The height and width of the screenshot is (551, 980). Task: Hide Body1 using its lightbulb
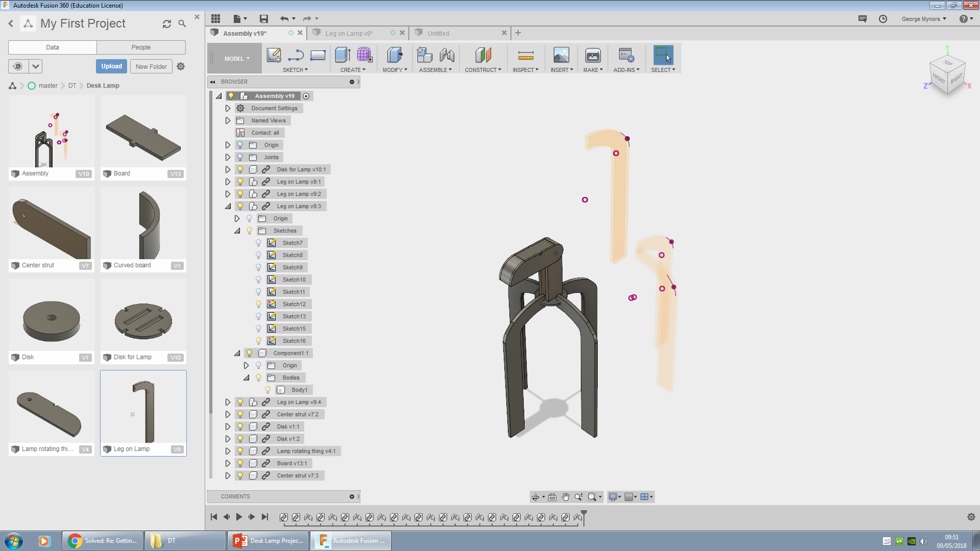pyautogui.click(x=268, y=390)
